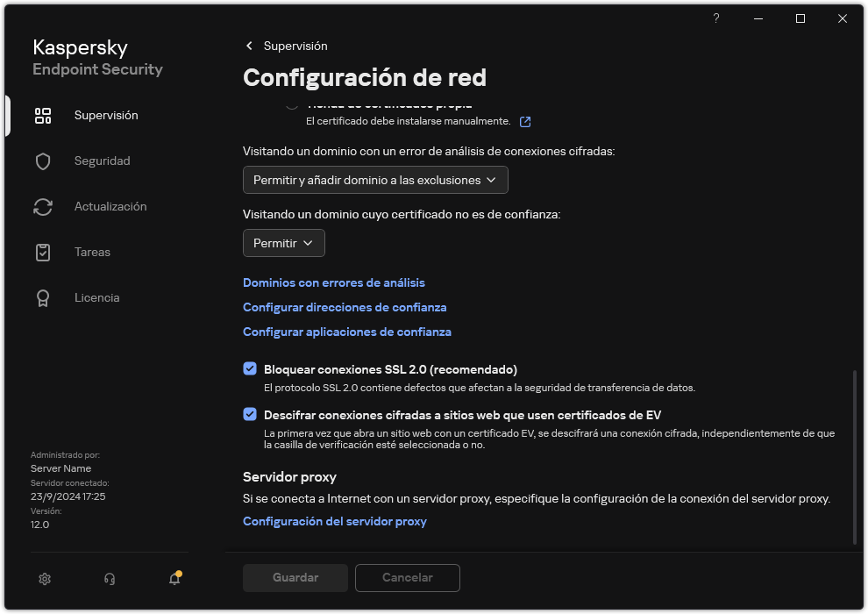Open the Supervisión section icon in sidebar
Image resolution: width=868 pixels, height=614 pixels.
[42, 115]
